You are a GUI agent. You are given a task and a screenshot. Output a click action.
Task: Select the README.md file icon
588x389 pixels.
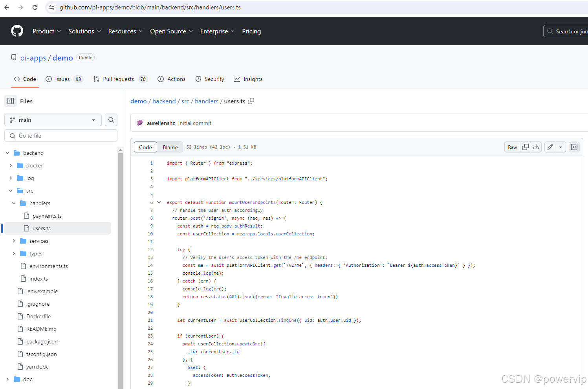click(x=20, y=329)
